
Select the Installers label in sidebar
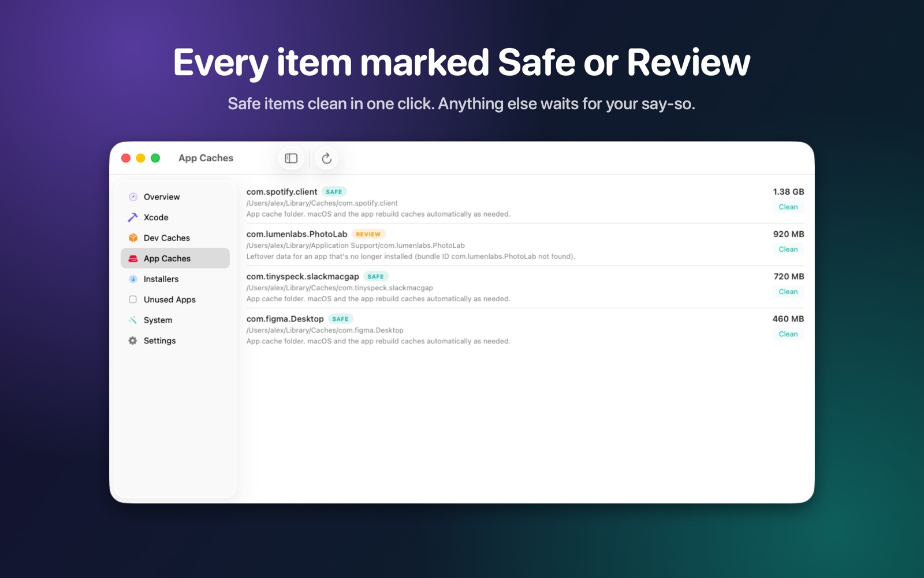tap(161, 279)
